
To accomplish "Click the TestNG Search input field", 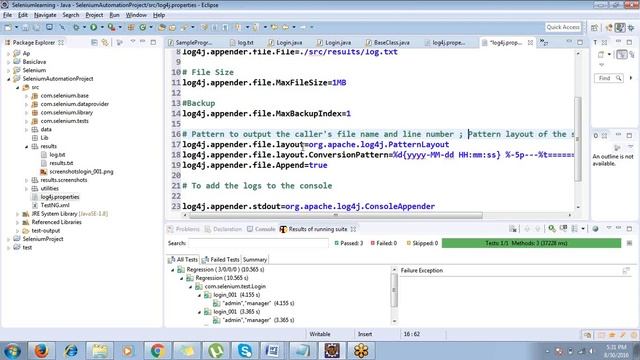I will tap(258, 243).
